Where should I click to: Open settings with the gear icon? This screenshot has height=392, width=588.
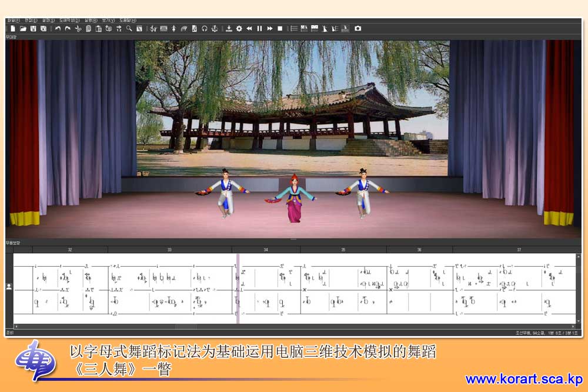click(x=239, y=28)
